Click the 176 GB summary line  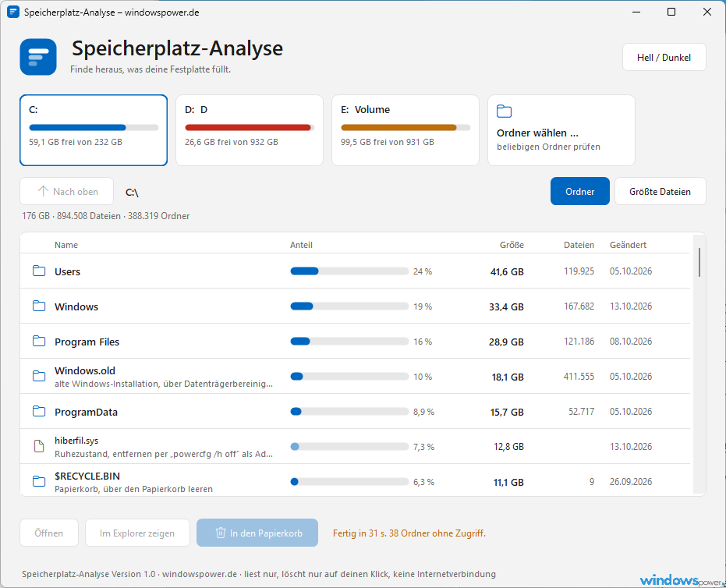(x=105, y=216)
